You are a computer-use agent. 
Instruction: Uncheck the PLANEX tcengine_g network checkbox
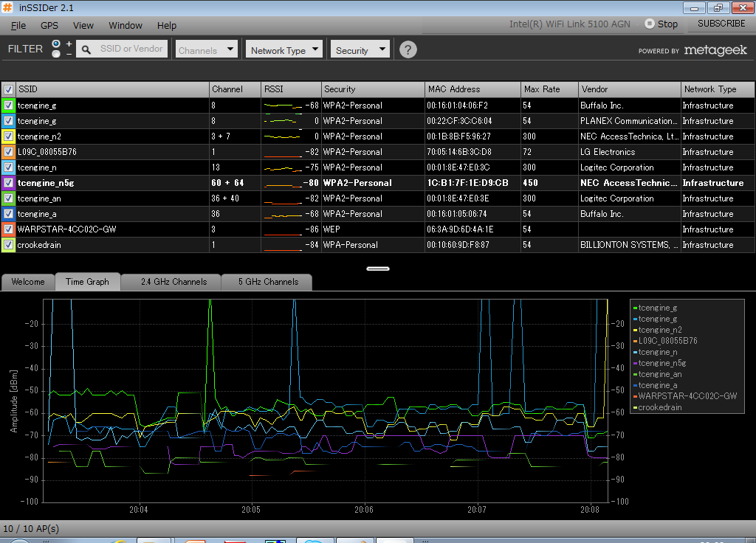tap(8, 121)
